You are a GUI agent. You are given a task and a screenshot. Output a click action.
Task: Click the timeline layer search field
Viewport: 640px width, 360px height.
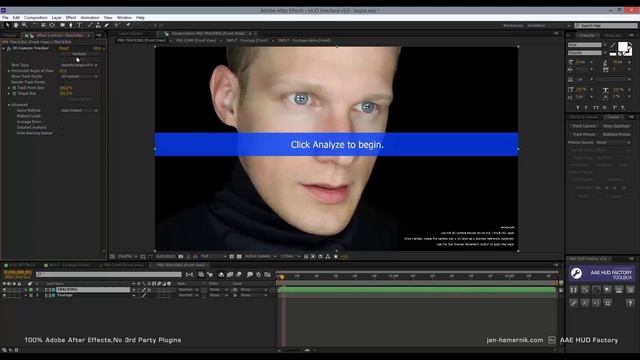click(x=109, y=275)
